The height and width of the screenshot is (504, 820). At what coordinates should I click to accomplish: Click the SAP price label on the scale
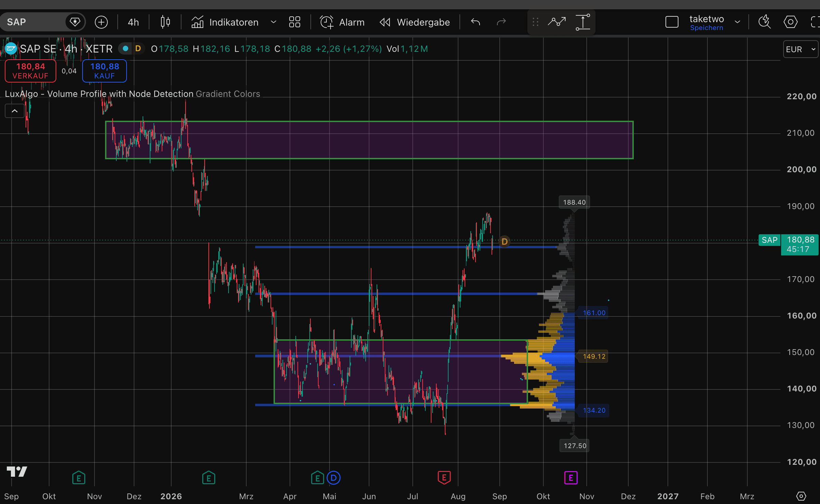click(x=770, y=240)
